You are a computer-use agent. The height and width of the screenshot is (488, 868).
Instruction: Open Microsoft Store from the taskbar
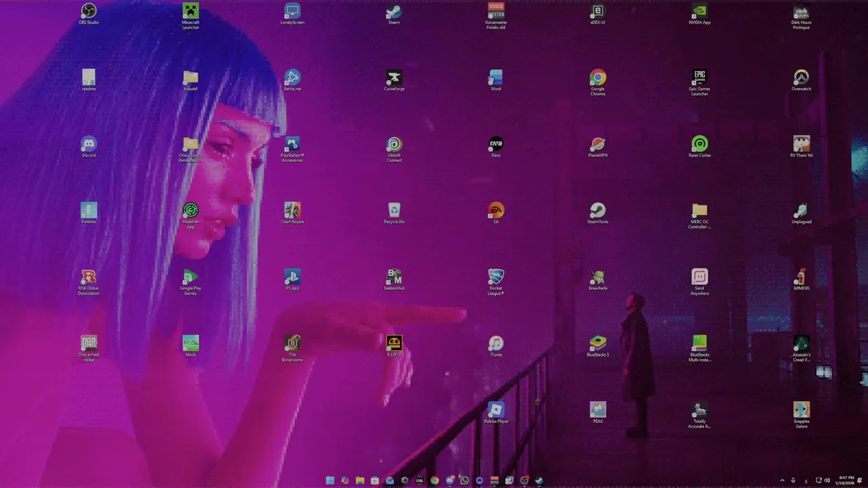point(374,481)
